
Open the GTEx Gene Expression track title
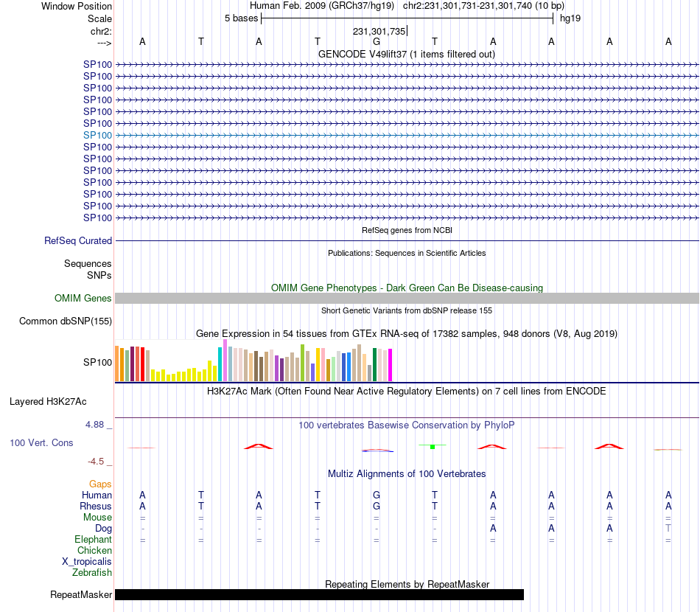click(x=407, y=334)
